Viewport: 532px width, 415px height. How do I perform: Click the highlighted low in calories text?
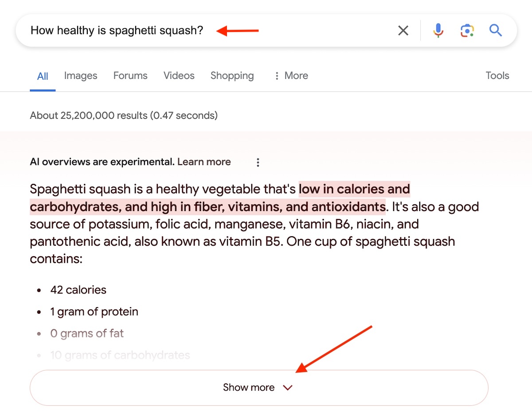[x=354, y=190]
